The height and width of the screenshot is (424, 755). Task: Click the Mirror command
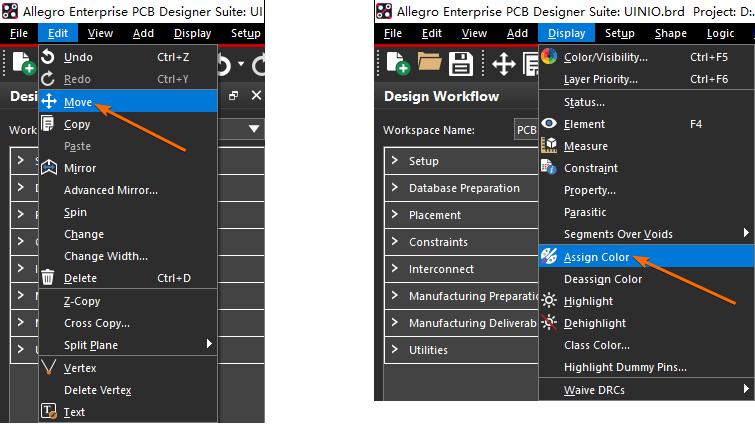coord(80,168)
